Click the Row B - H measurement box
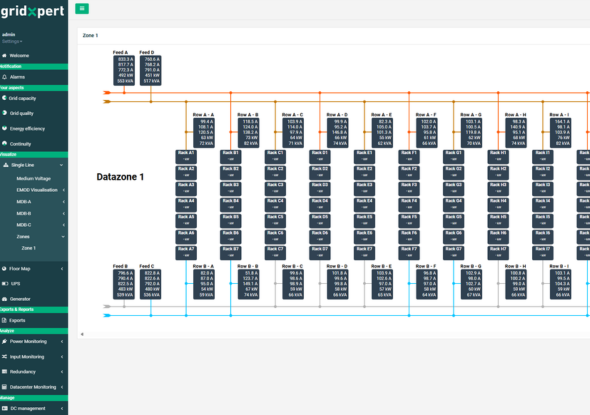The height and width of the screenshot is (415, 590). (516, 284)
